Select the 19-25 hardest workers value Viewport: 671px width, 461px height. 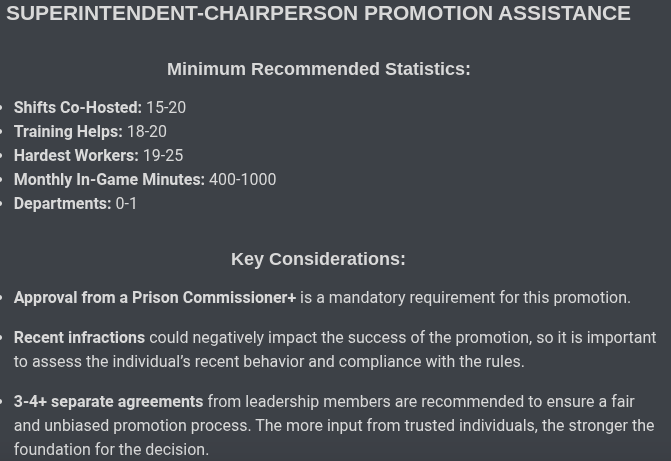163,155
